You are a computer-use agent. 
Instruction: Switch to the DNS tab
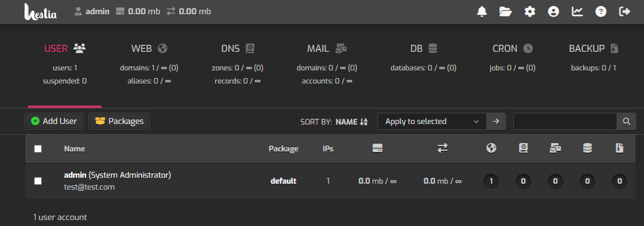(238, 64)
